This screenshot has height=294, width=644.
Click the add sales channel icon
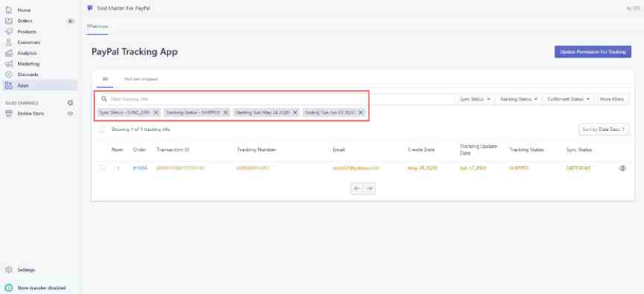point(70,103)
